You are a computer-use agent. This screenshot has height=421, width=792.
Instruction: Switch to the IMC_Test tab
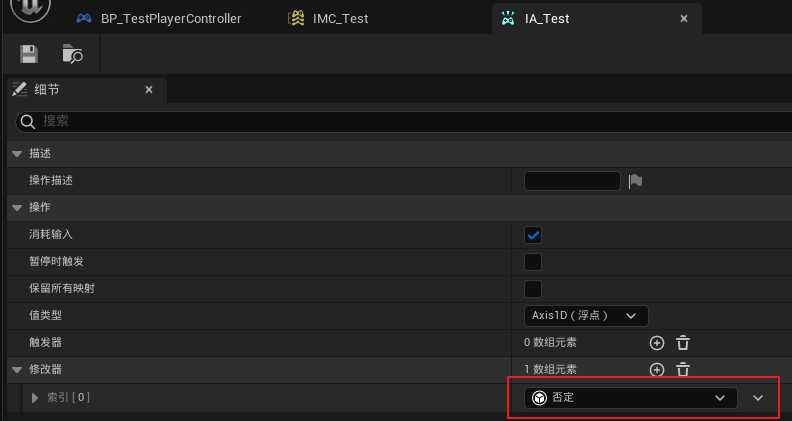click(335, 18)
